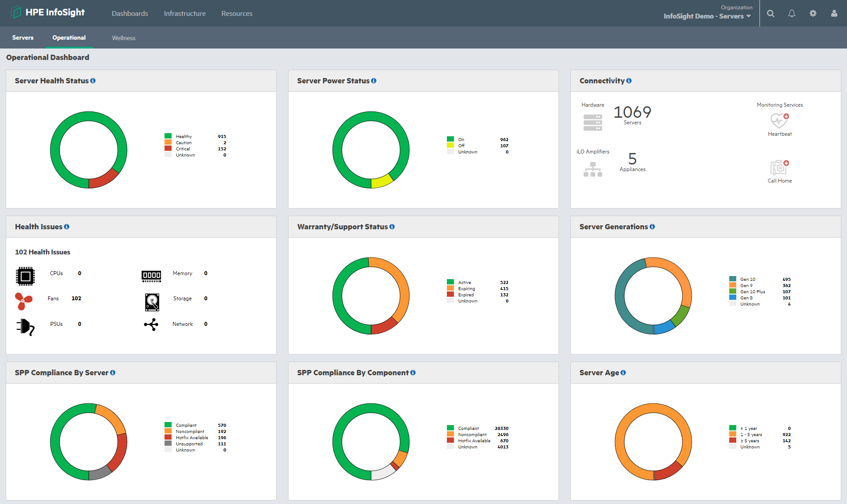Open the Infrastructure menu
Viewport: 847px width, 504px height.
[x=185, y=14]
